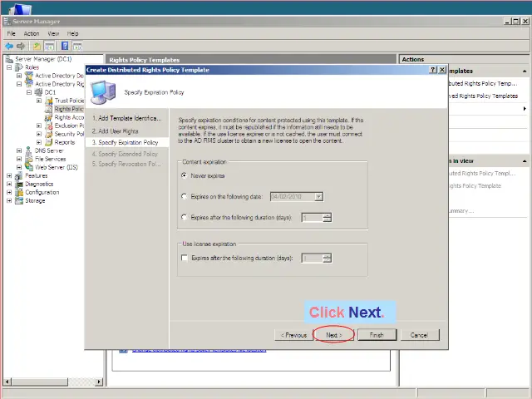
Task: Select the Storage node icon
Action: [x=19, y=200]
